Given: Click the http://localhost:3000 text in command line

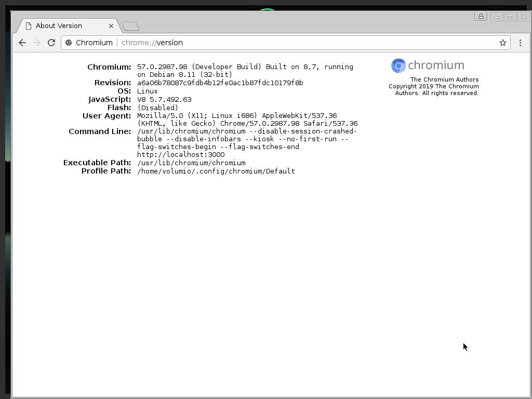Looking at the screenshot, I should (x=181, y=155).
